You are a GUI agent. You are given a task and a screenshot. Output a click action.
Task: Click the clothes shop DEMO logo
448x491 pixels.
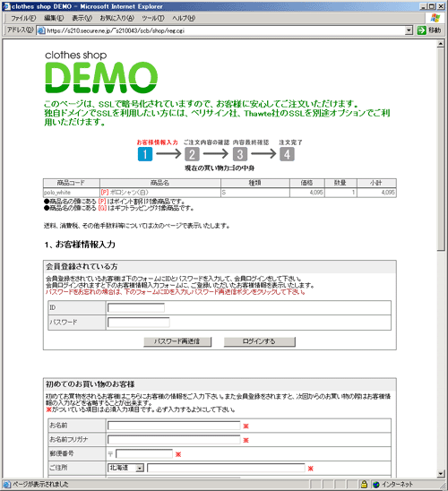(x=101, y=72)
